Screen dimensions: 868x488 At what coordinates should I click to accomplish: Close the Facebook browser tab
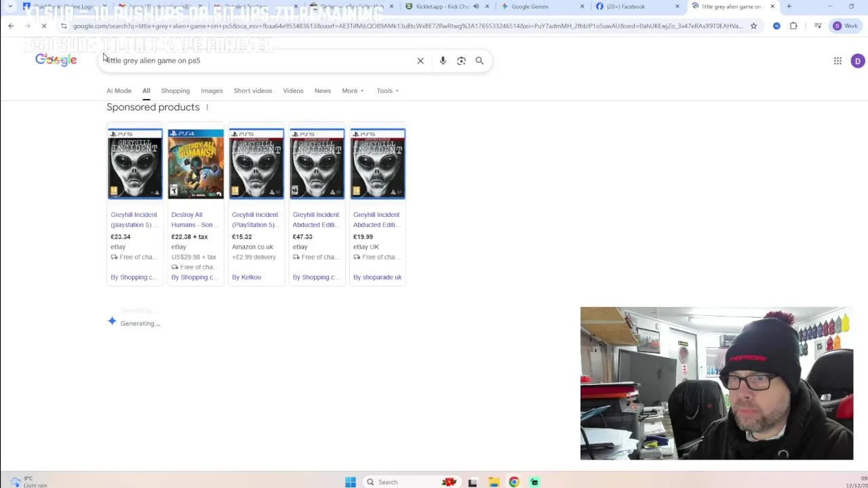click(677, 6)
